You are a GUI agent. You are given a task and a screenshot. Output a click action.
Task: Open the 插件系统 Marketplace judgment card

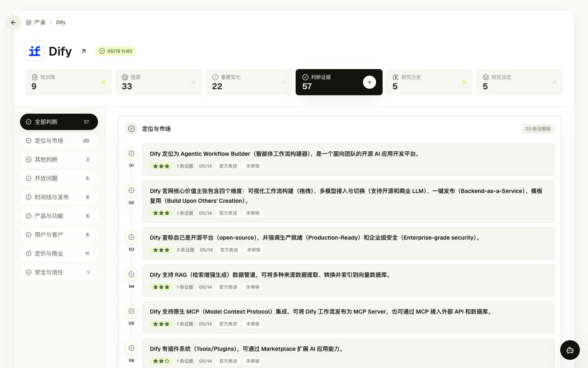coord(349,353)
